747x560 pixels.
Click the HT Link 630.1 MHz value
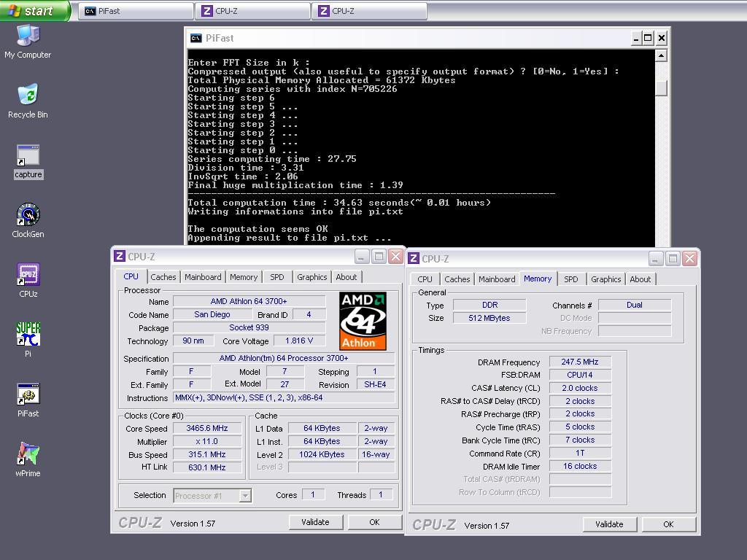click(x=207, y=467)
